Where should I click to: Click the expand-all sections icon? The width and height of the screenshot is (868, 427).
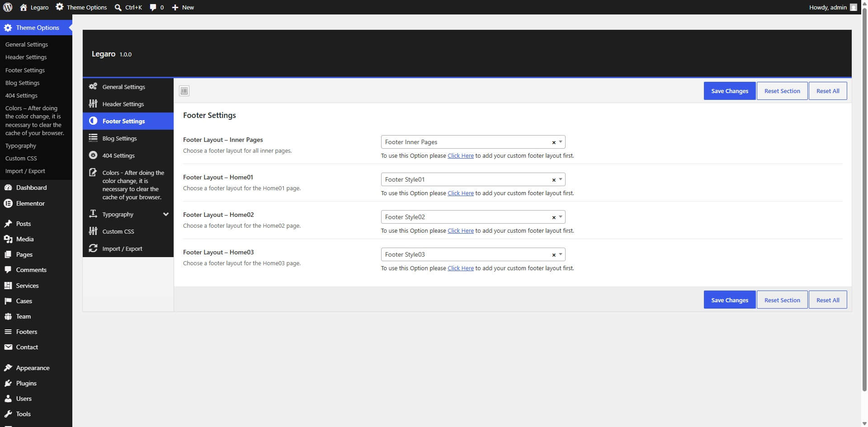click(x=184, y=91)
